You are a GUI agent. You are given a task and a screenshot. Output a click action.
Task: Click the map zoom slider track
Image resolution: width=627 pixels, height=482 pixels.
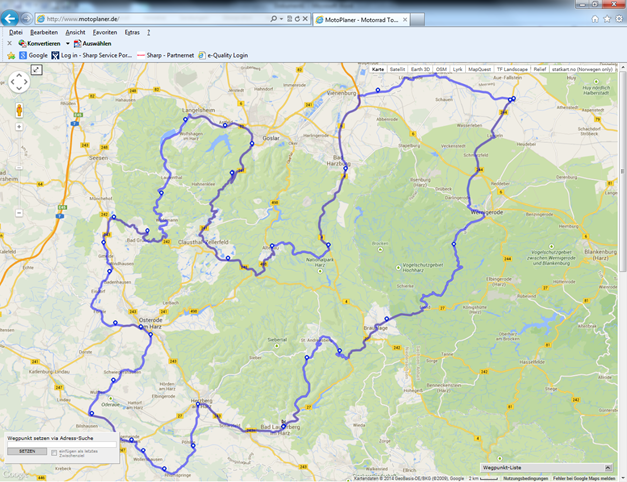[x=19, y=170]
